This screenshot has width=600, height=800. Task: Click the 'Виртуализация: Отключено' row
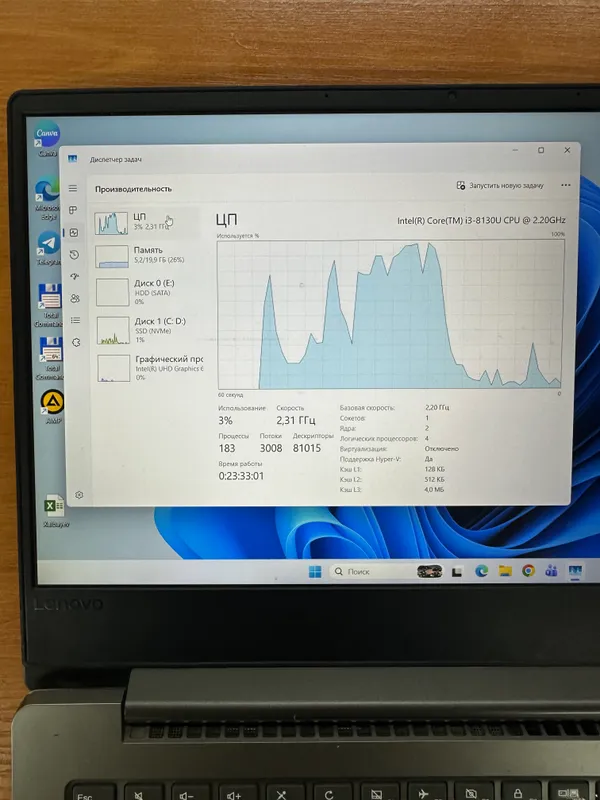399,448
